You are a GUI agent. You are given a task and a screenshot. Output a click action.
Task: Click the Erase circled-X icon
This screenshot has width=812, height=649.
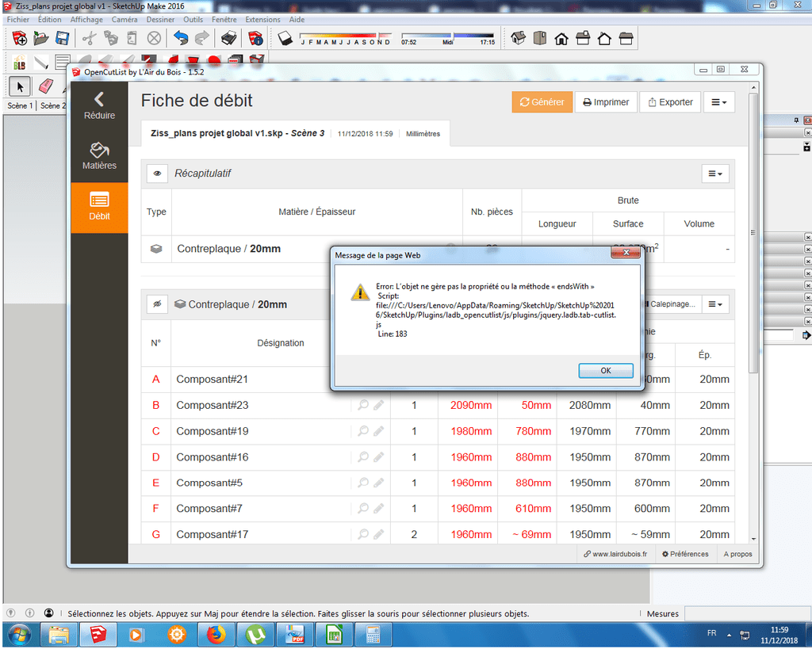154,38
